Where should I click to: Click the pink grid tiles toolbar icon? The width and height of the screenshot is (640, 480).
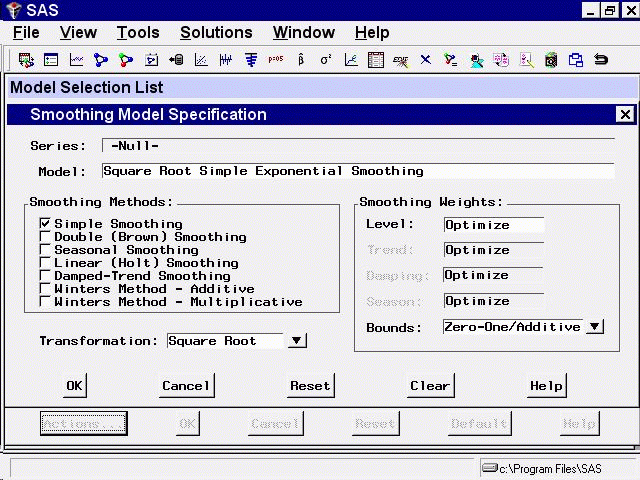501,60
